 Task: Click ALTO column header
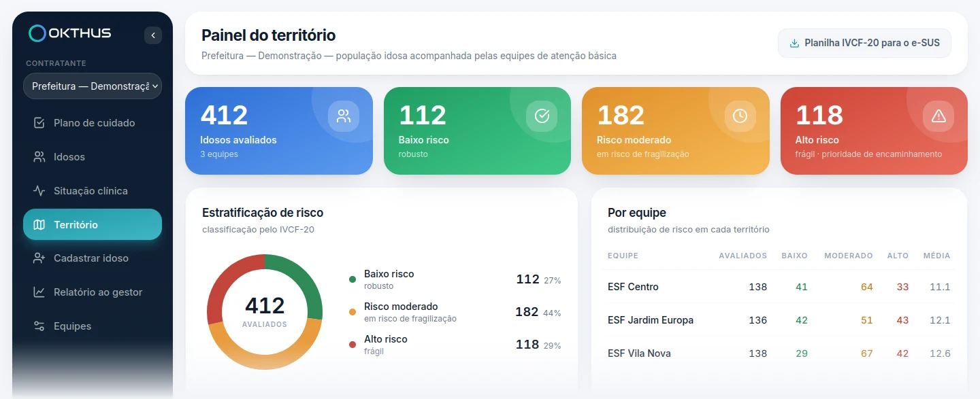[898, 256]
